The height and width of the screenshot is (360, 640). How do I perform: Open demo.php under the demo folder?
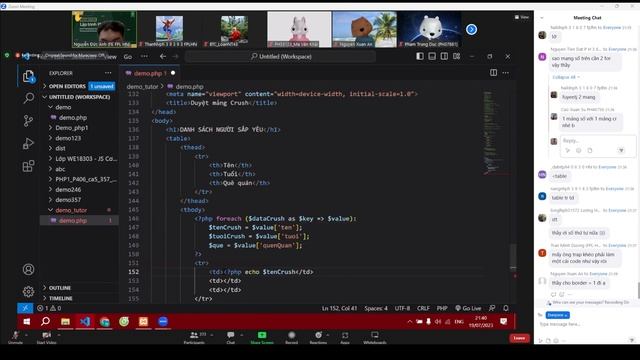(73, 118)
